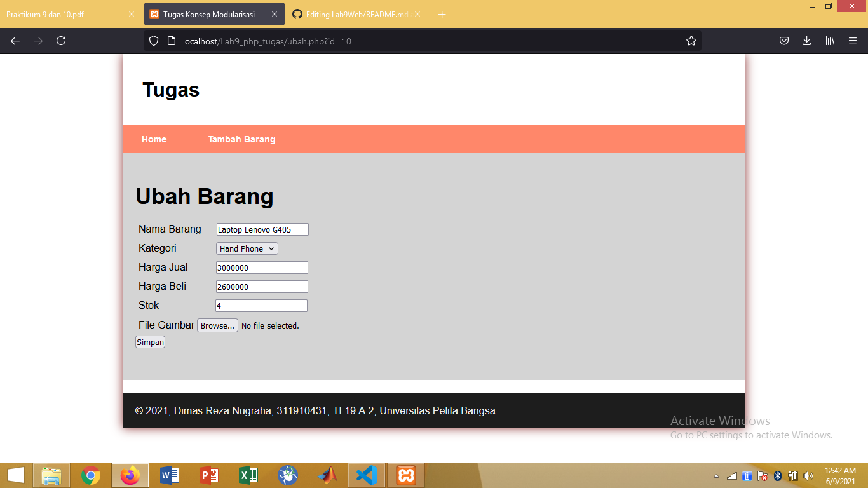868x488 pixels.
Task: Expand the Kategori Hand Phone dropdown
Action: (247, 248)
